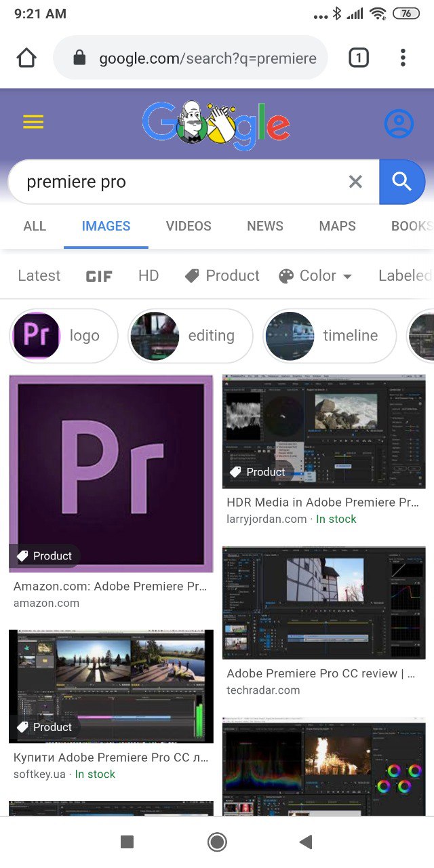Open 'HDR Media in Adobe Premiere Pr…' link
The width and height of the screenshot is (434, 868).
(x=323, y=502)
